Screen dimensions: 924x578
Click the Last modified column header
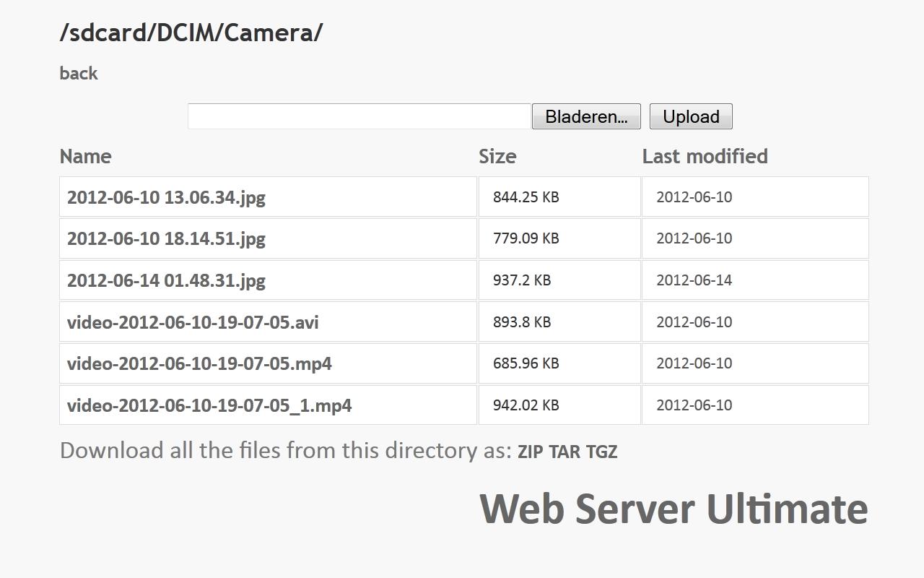tap(705, 156)
